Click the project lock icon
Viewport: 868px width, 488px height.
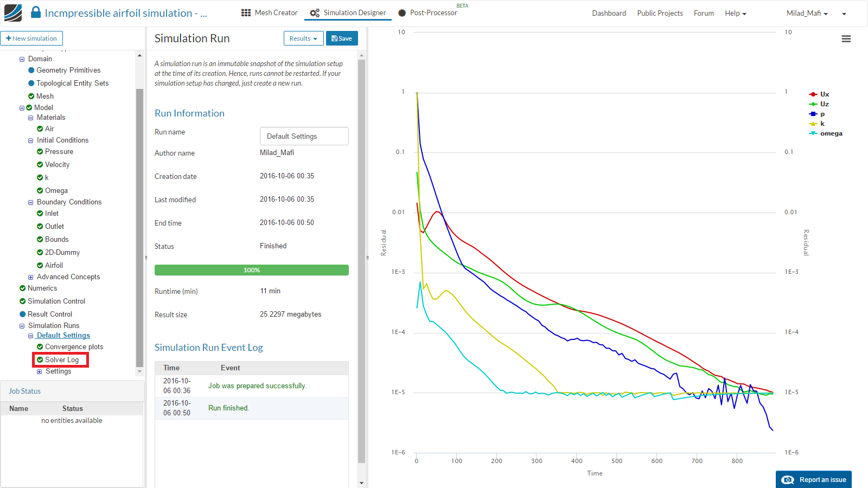(x=36, y=12)
